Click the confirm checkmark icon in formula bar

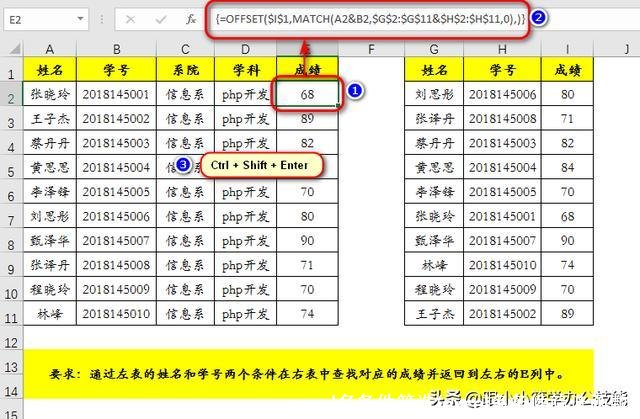click(160, 19)
